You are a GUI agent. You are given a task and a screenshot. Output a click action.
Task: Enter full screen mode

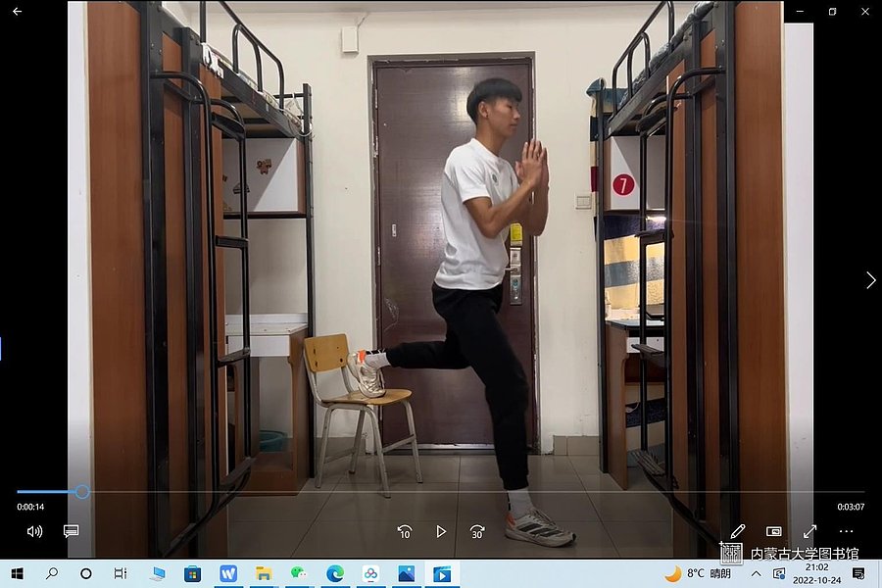click(x=809, y=531)
